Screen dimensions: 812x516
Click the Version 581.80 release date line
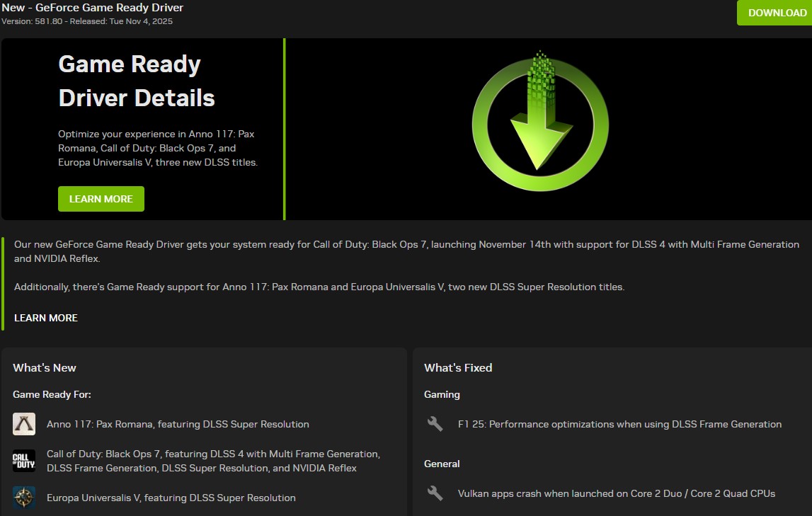tap(87, 21)
